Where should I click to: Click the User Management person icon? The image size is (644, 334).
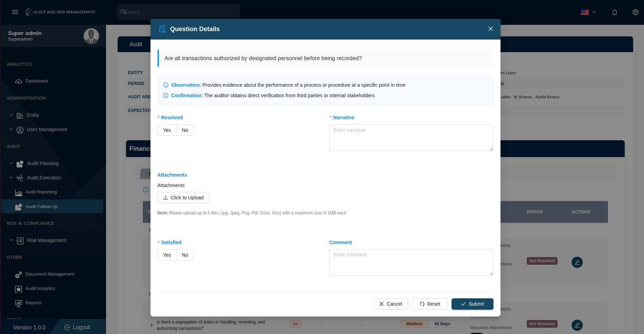[x=20, y=130]
